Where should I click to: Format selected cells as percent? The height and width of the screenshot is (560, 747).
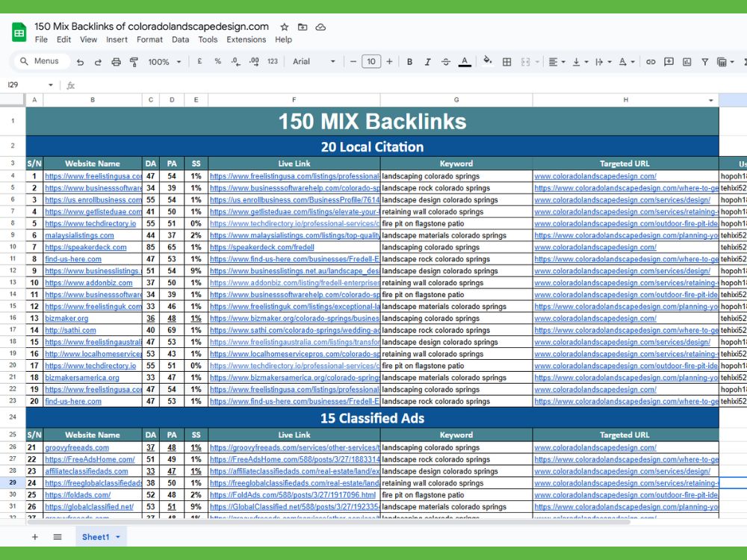pyautogui.click(x=217, y=61)
